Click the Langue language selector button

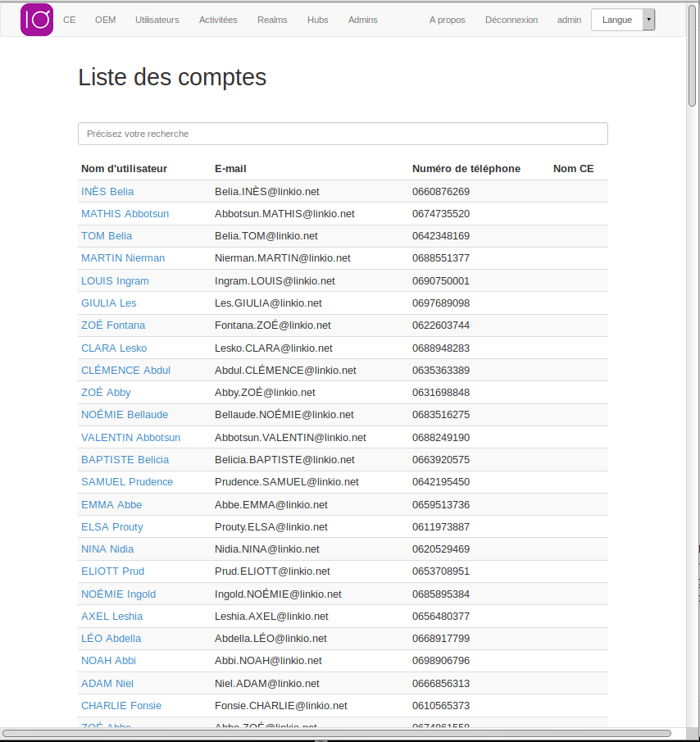click(x=617, y=20)
